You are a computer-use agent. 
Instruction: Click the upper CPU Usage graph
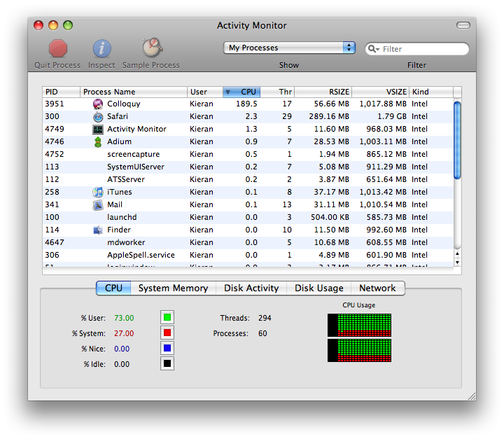click(x=359, y=325)
